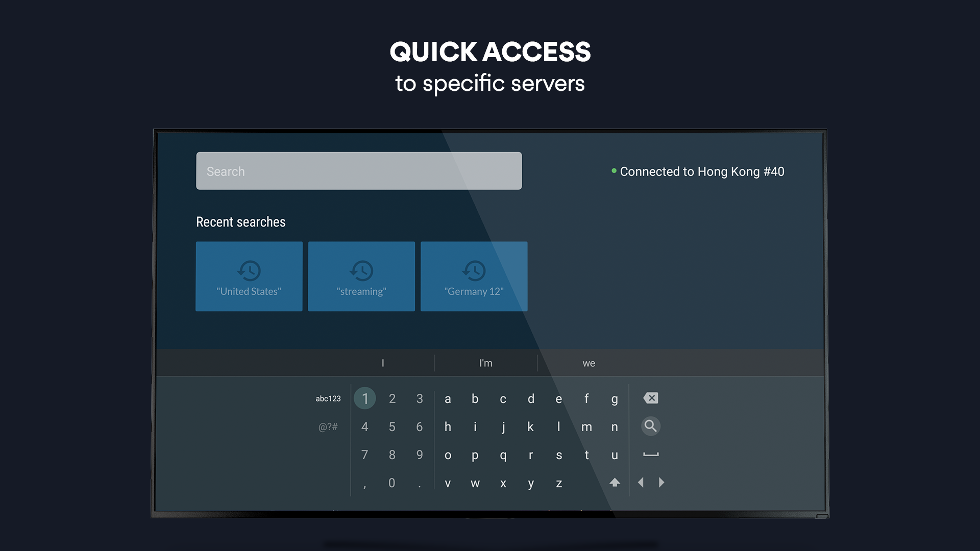This screenshot has width=980, height=551.
Task: Open the "Germany 12" recent search
Action: tap(474, 277)
